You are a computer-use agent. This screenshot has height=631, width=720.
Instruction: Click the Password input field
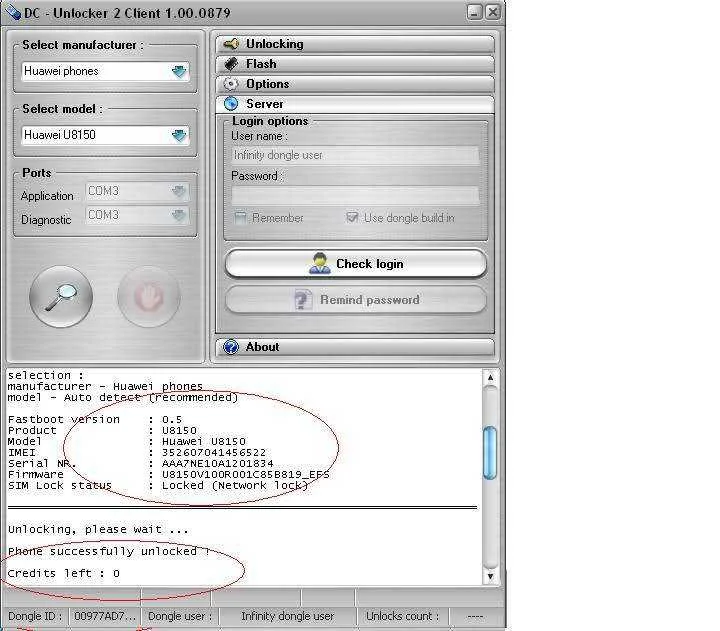point(355,195)
